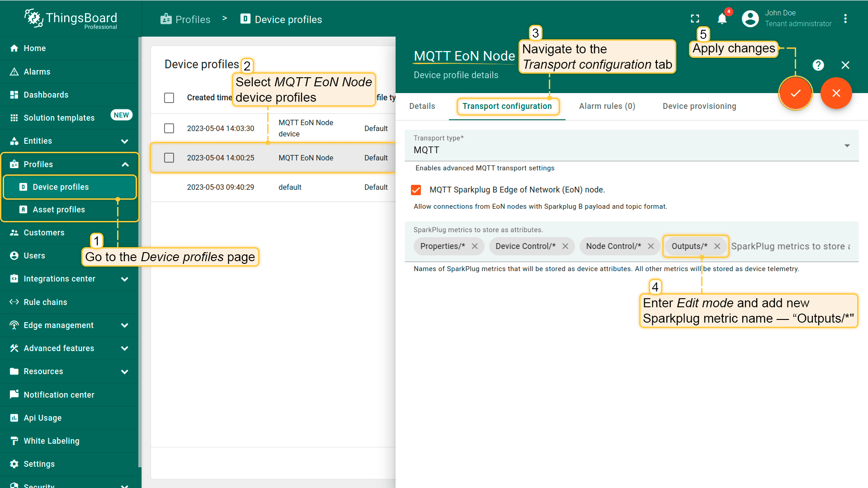868x488 pixels.
Task: Click the user account avatar icon
Action: click(750, 19)
